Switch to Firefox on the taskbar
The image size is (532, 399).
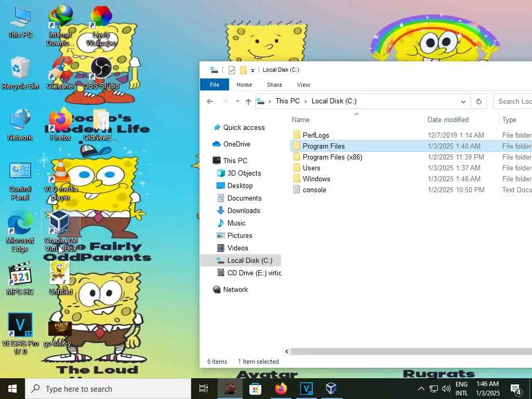[281, 389]
